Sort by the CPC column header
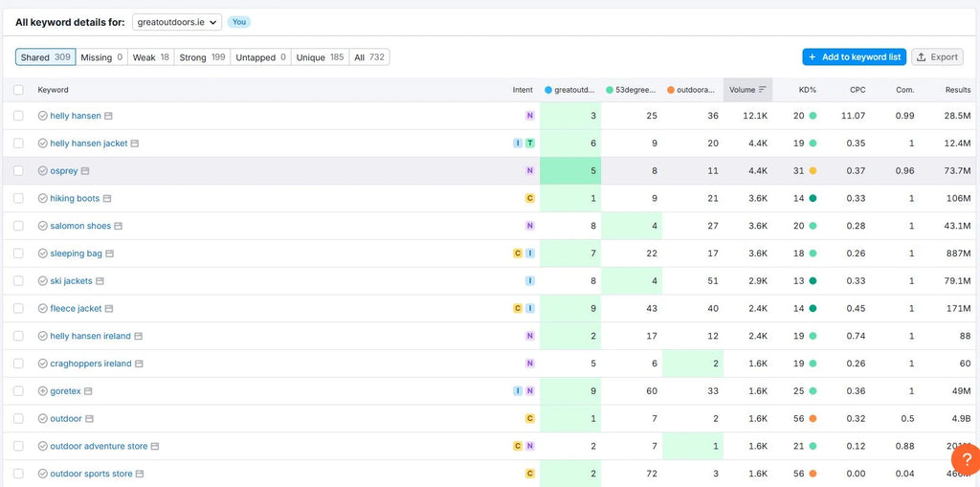 857,90
